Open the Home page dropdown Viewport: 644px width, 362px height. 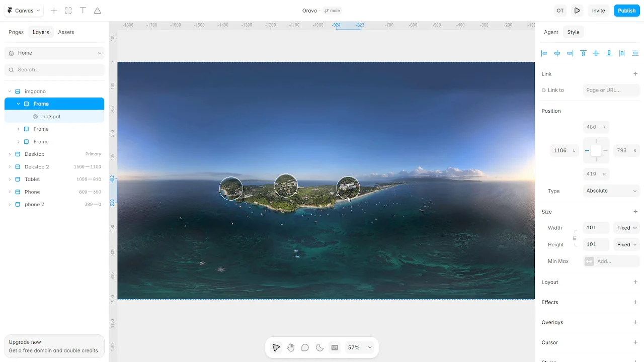point(54,53)
